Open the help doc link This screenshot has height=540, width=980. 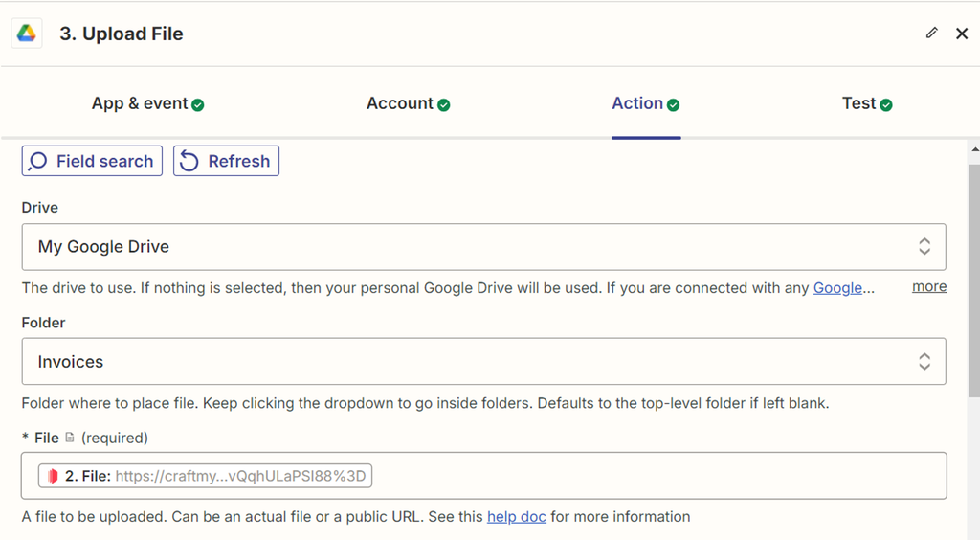[x=516, y=517]
